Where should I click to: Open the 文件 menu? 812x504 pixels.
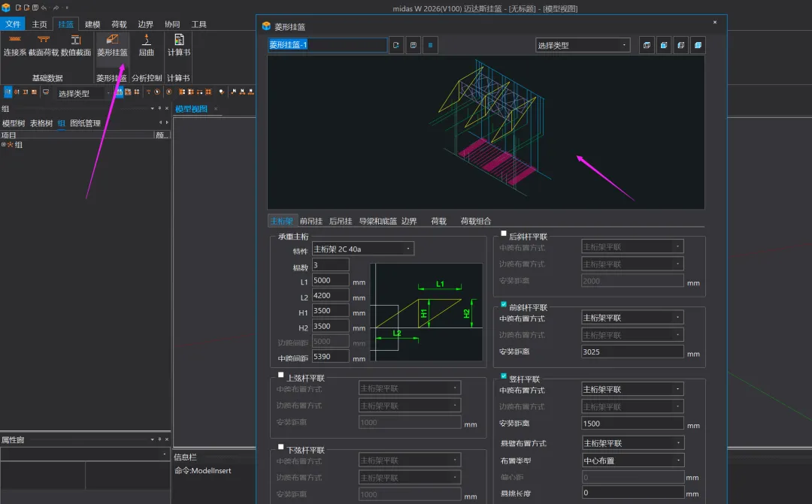(x=13, y=24)
